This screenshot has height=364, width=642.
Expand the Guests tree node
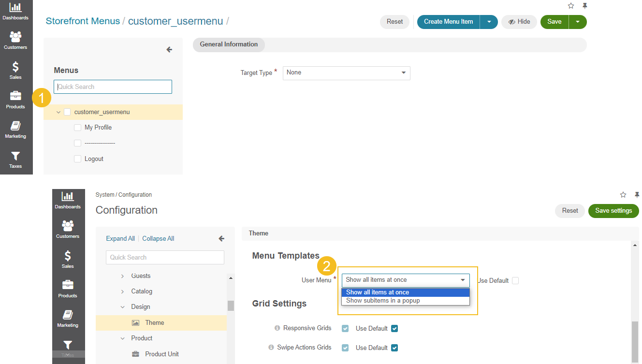coord(122,277)
